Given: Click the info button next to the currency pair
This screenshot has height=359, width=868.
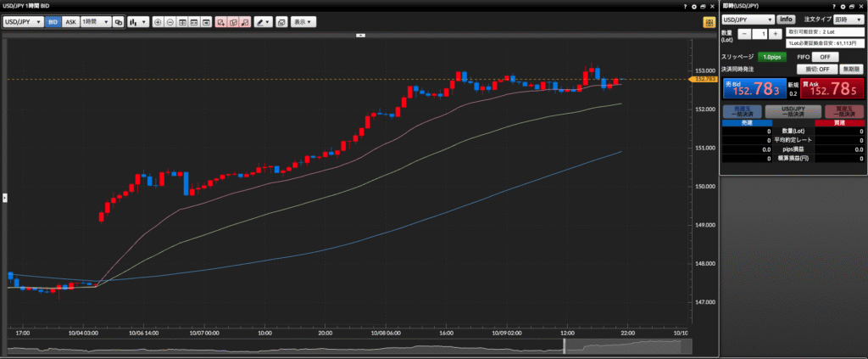Looking at the screenshot, I should pyautogui.click(x=787, y=19).
